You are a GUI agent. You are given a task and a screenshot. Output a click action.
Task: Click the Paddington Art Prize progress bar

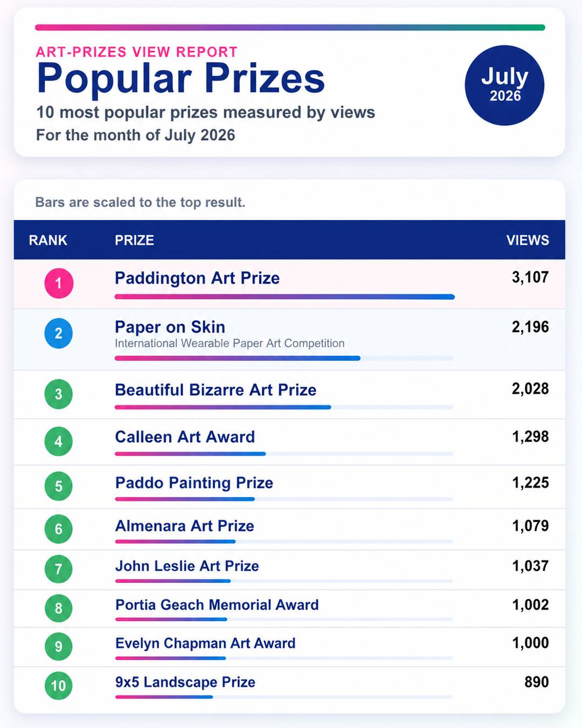click(x=285, y=297)
